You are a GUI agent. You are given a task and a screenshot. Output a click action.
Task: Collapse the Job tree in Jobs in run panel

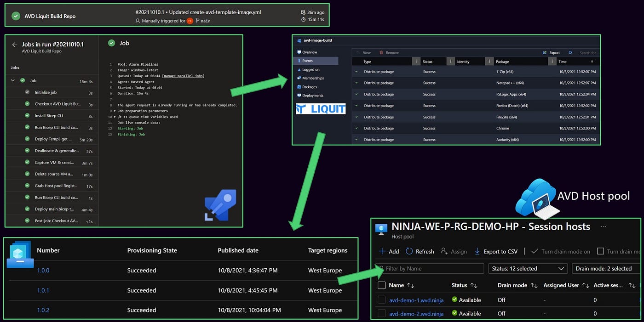12,80
